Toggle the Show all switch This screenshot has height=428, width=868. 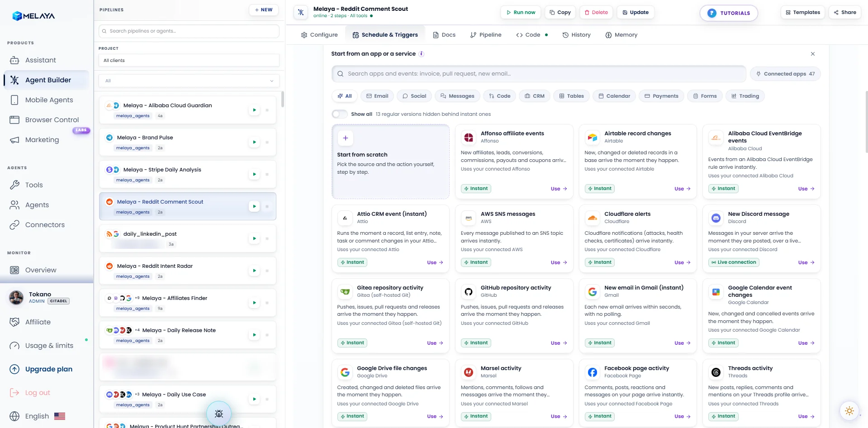(340, 114)
